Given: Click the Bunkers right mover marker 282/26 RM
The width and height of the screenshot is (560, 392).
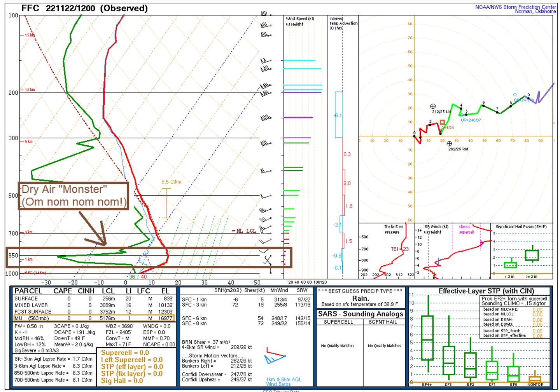Looking at the screenshot, I should tap(449, 144).
